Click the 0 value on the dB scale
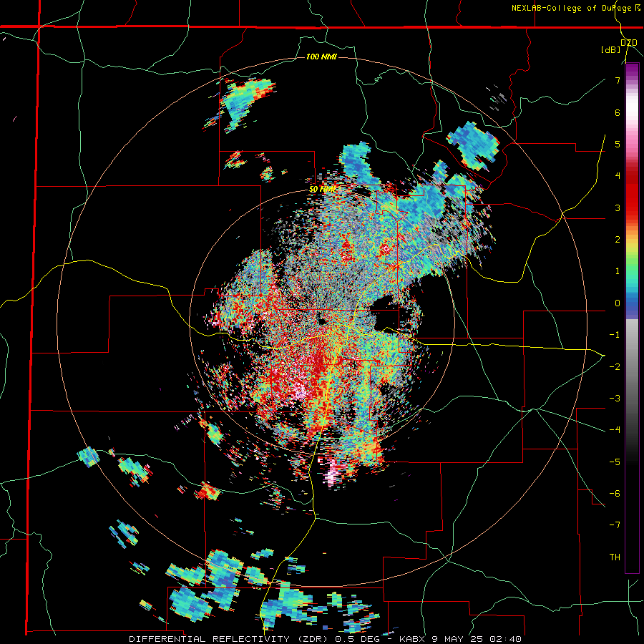644x644 pixels. click(618, 303)
